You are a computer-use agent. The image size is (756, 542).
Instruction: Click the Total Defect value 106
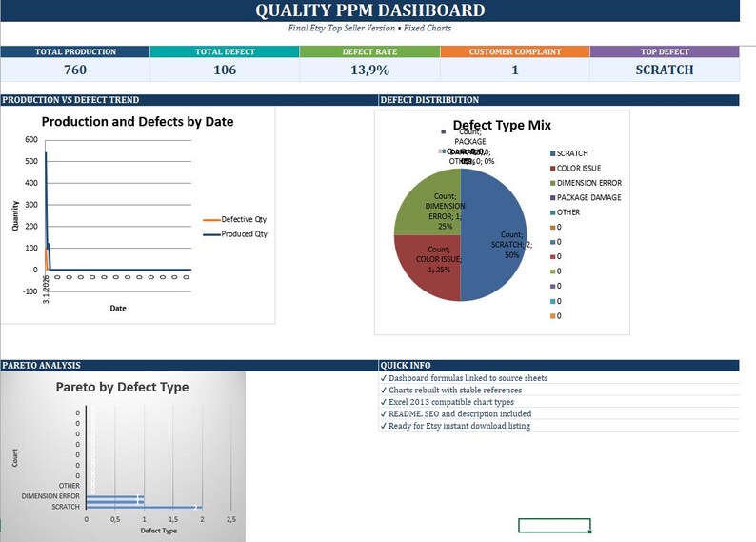pos(225,70)
